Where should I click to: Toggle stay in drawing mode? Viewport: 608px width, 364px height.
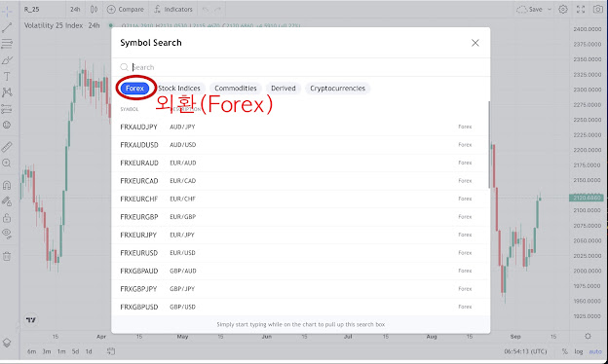tap(7, 200)
